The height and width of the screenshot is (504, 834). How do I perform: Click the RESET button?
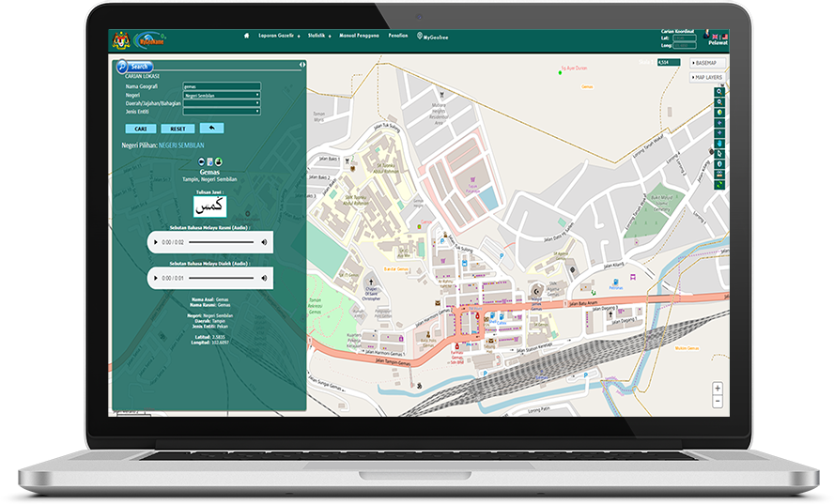pyautogui.click(x=178, y=129)
